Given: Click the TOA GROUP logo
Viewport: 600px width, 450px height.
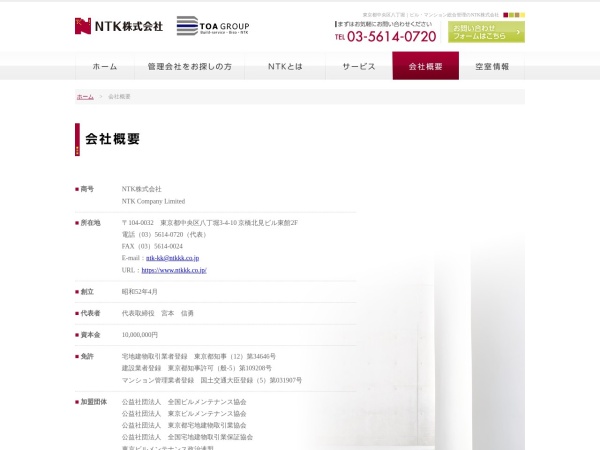Looking at the screenshot, I should tap(213, 26).
